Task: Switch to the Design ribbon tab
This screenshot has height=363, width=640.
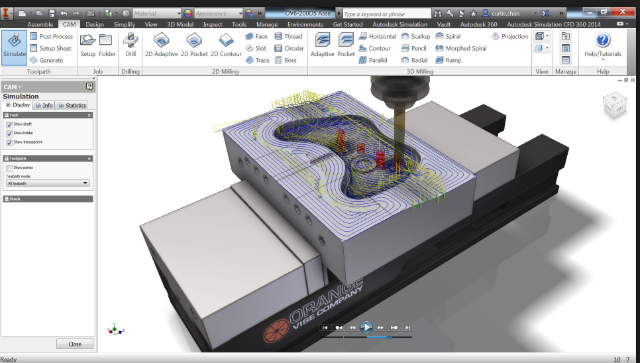Action: (95, 24)
